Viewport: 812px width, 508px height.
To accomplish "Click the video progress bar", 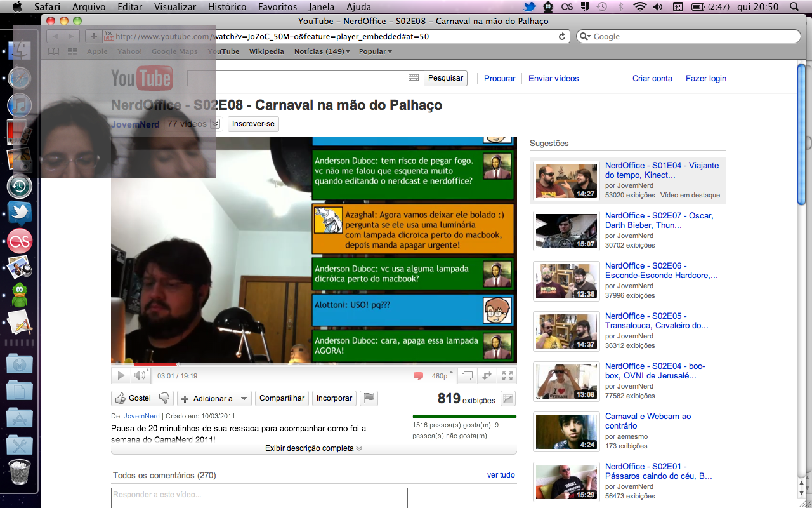I will click(314, 364).
